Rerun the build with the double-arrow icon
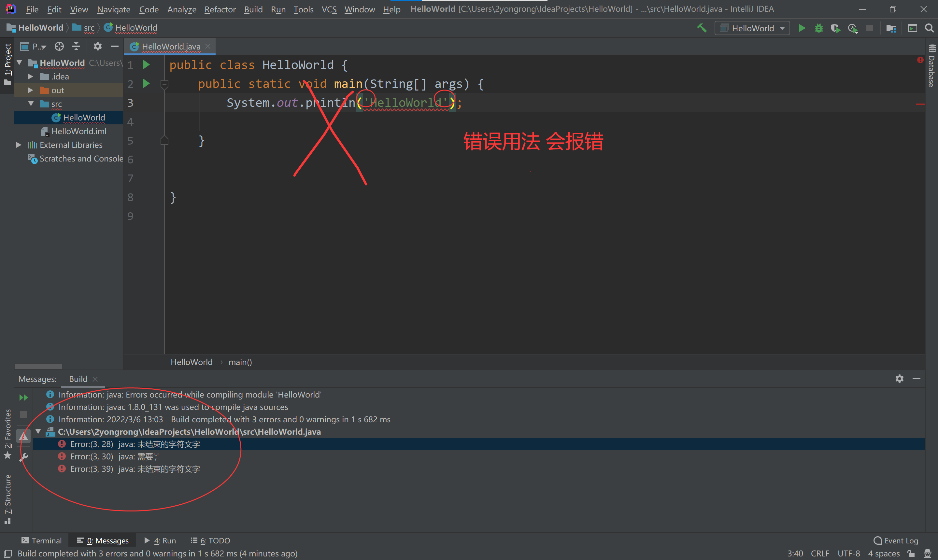The width and height of the screenshot is (938, 560). [x=23, y=397]
